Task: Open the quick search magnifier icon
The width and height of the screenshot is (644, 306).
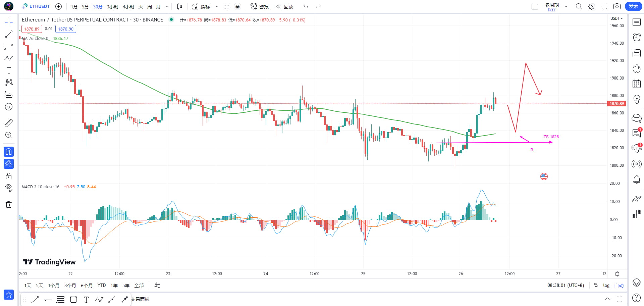Action: [x=579, y=6]
